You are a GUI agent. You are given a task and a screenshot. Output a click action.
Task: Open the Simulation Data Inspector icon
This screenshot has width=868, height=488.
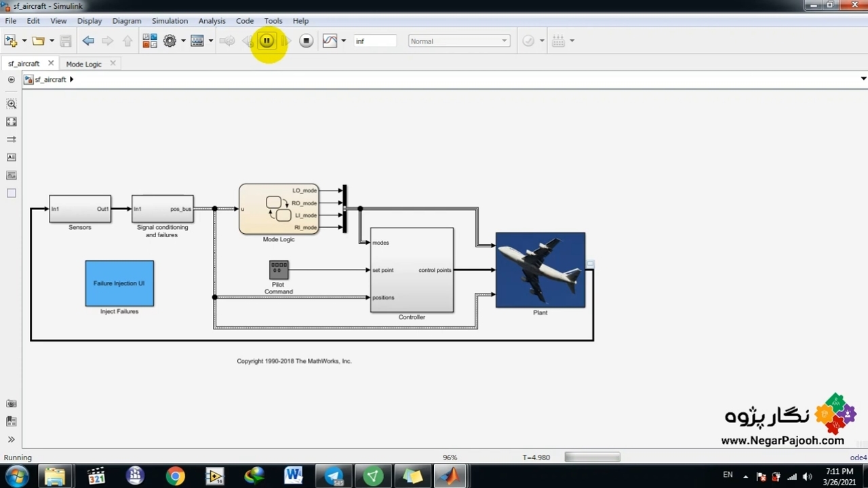(x=330, y=41)
